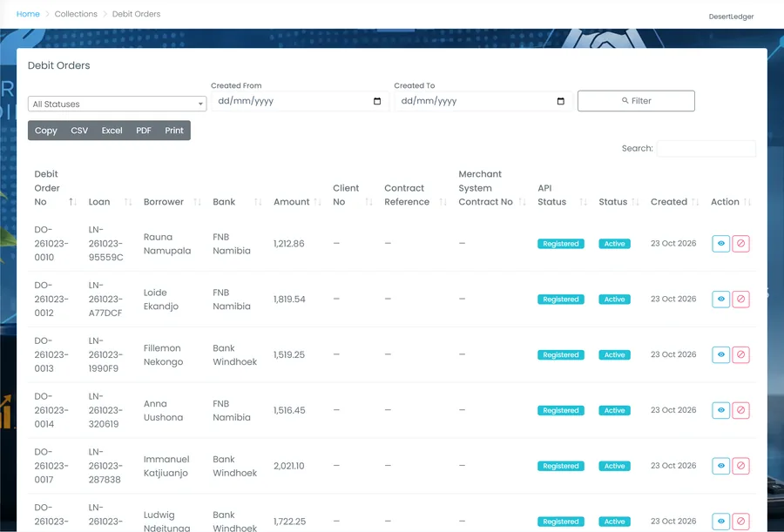Cancel Ludwig Ndeitunga's debit order
The image size is (784, 532).
point(740,521)
